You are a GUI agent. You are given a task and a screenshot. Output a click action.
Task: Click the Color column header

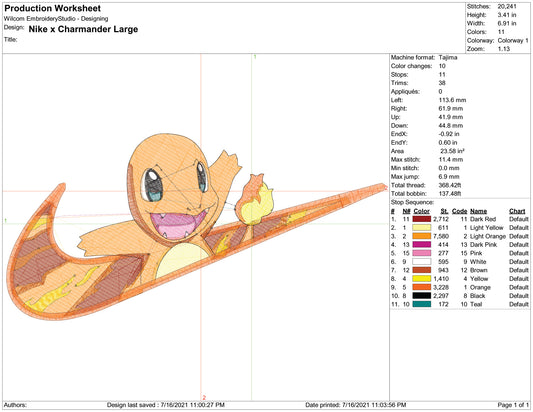tap(422, 211)
